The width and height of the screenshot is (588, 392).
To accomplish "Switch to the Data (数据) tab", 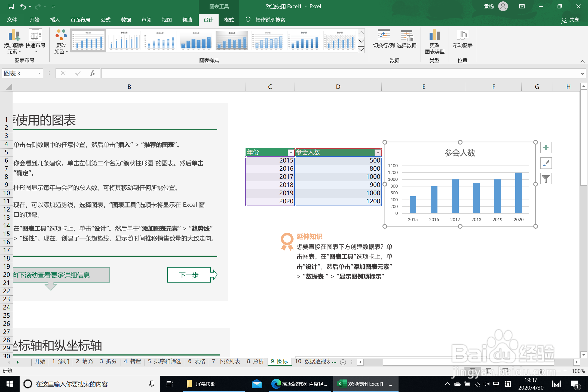I will (x=126, y=20).
